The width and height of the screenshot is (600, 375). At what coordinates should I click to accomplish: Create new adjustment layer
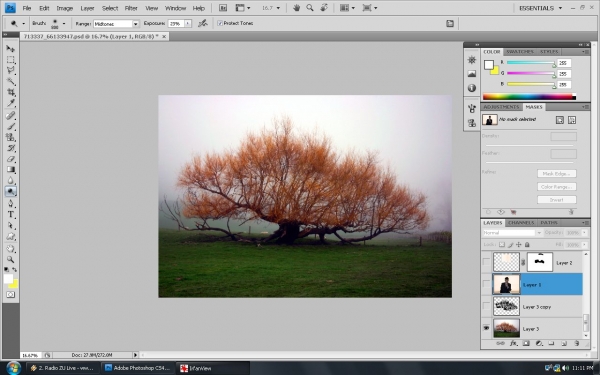coord(539,343)
